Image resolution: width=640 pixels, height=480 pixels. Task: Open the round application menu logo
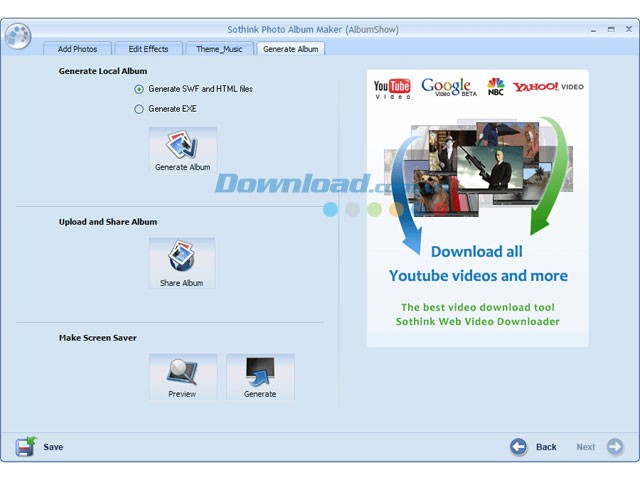coord(18,36)
